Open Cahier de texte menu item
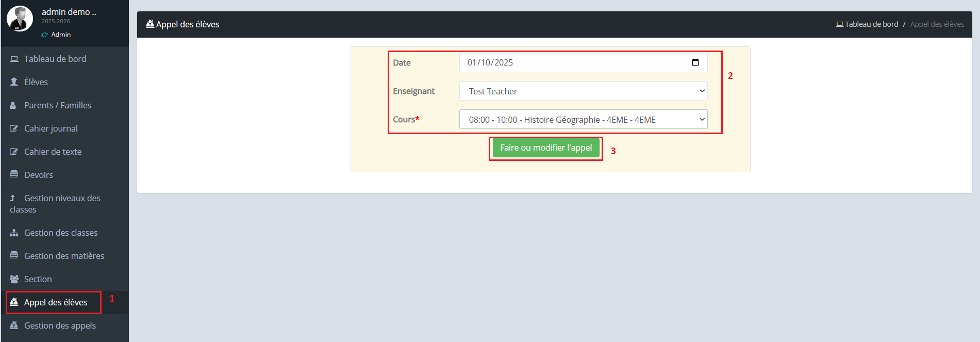980x342 pixels. pos(53,152)
